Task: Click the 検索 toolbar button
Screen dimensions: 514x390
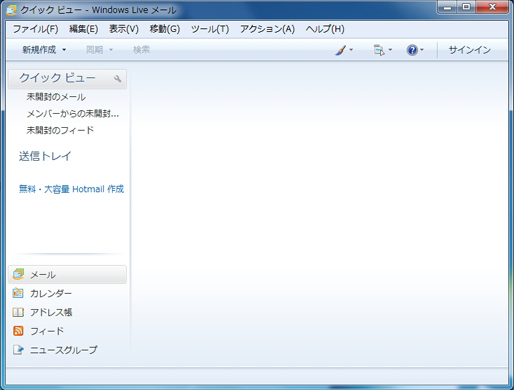Action: 141,50
